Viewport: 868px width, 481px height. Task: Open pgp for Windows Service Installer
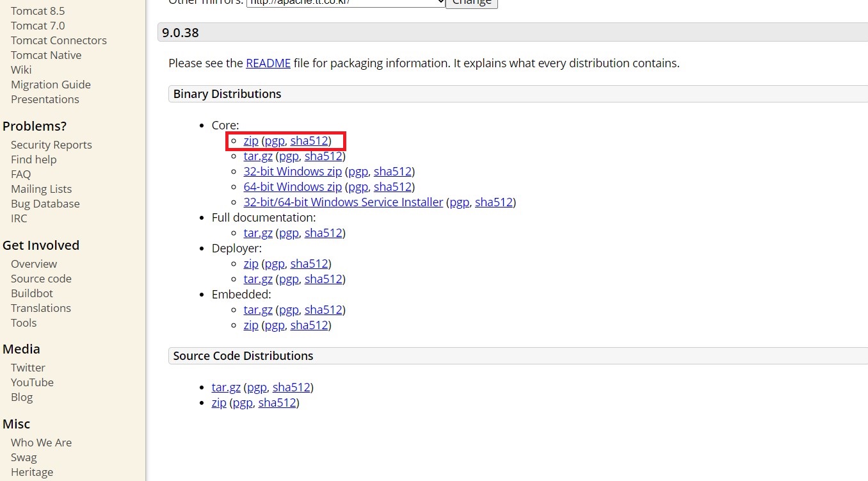[459, 202]
